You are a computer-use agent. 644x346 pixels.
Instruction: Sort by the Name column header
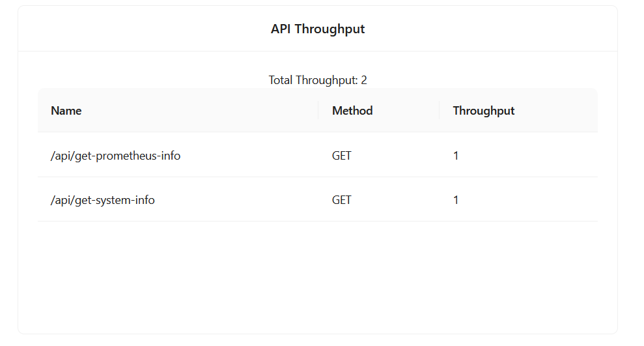coord(66,111)
